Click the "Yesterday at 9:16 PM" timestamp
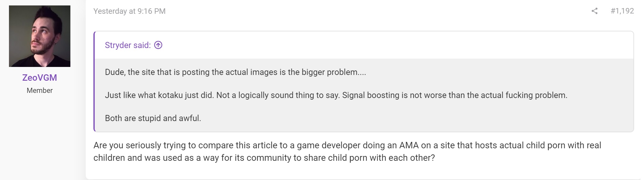This screenshot has width=644, height=180. pyautogui.click(x=130, y=11)
